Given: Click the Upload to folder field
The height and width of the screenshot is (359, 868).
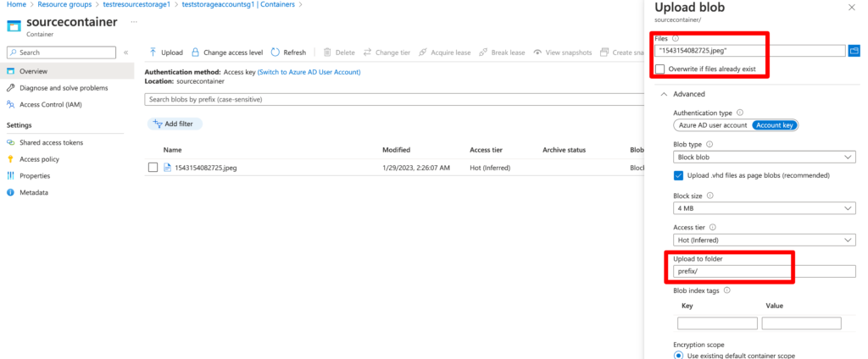Looking at the screenshot, I should pos(764,272).
